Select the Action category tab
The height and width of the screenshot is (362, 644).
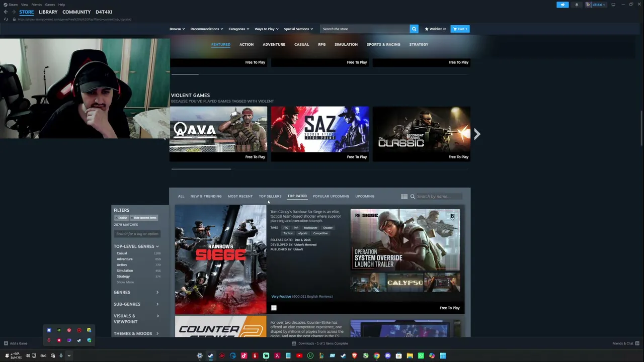pos(247,44)
